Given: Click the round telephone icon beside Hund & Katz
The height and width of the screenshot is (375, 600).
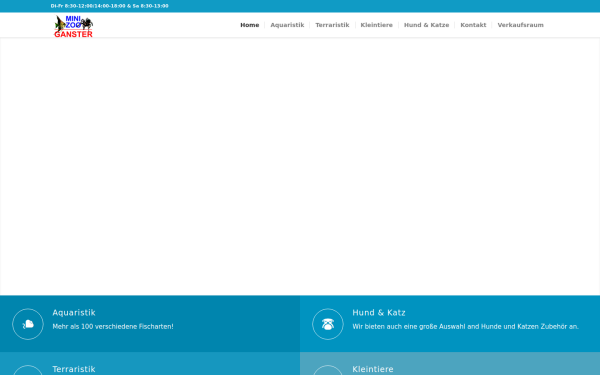Looking at the screenshot, I should (328, 324).
